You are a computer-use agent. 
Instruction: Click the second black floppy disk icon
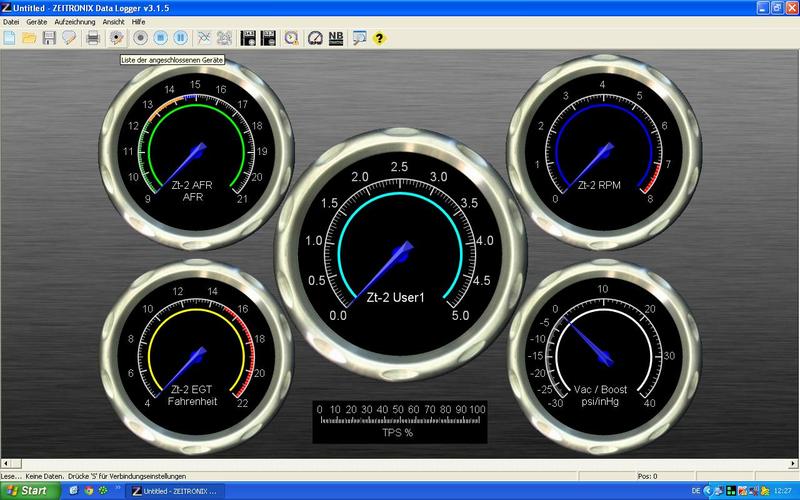(x=268, y=38)
